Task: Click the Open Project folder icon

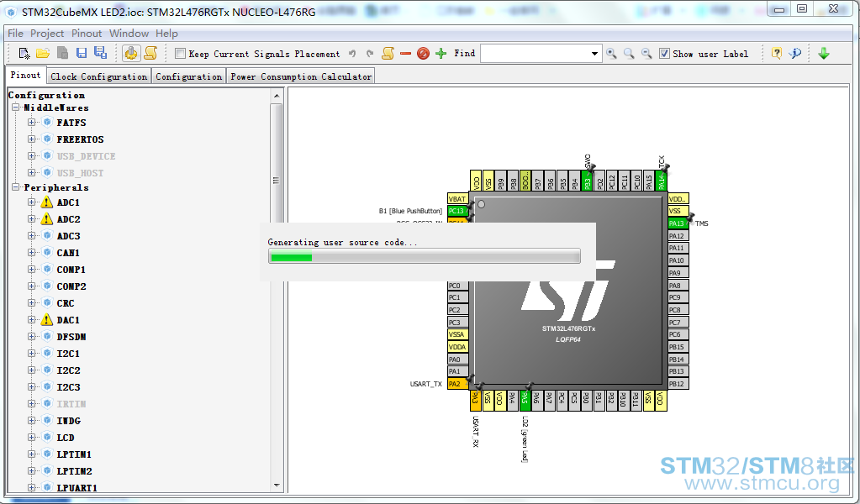Action: point(43,53)
